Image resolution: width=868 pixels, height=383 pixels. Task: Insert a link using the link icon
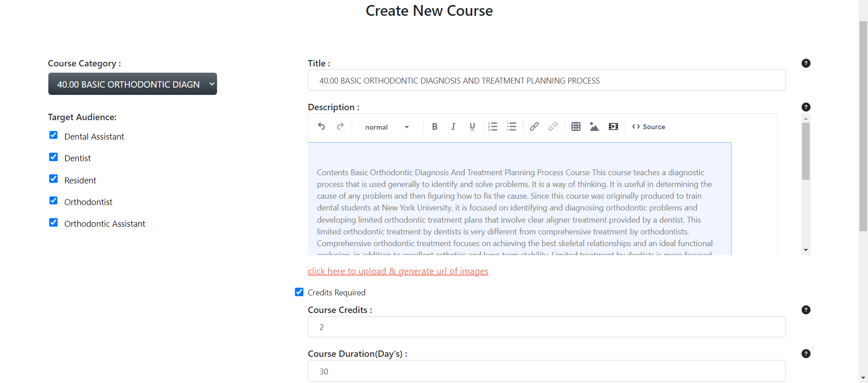[x=534, y=126]
